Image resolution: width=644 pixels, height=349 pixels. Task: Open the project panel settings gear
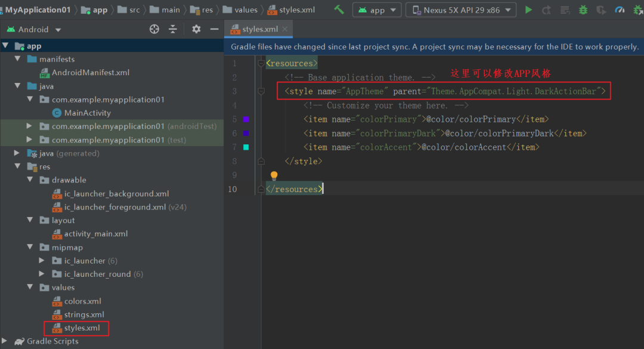(196, 29)
